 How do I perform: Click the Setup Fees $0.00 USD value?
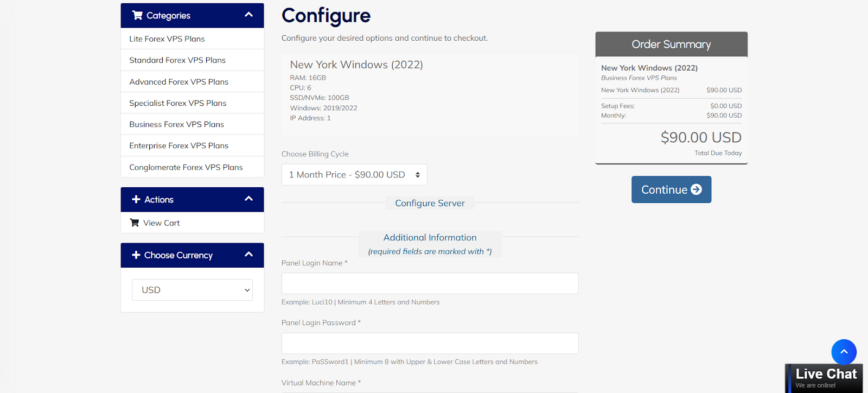coord(726,106)
